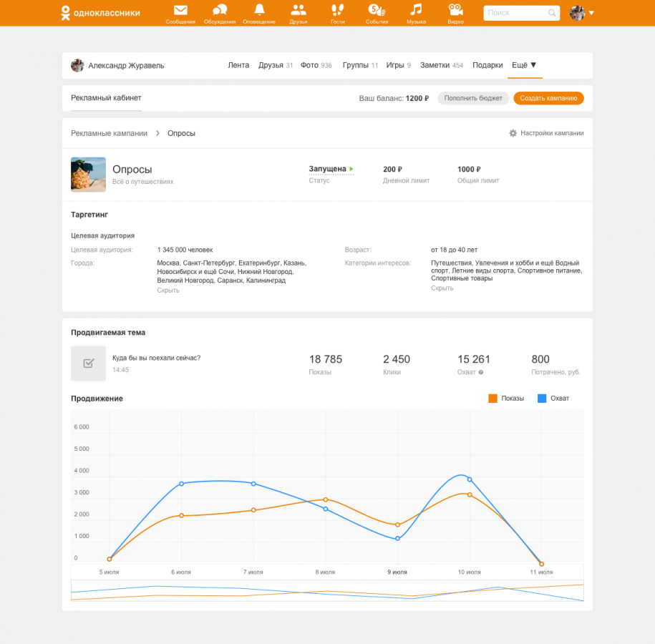This screenshot has height=644, width=655.
Task: Click the blue Охват point on 10 июля
Action: pyautogui.click(x=470, y=479)
